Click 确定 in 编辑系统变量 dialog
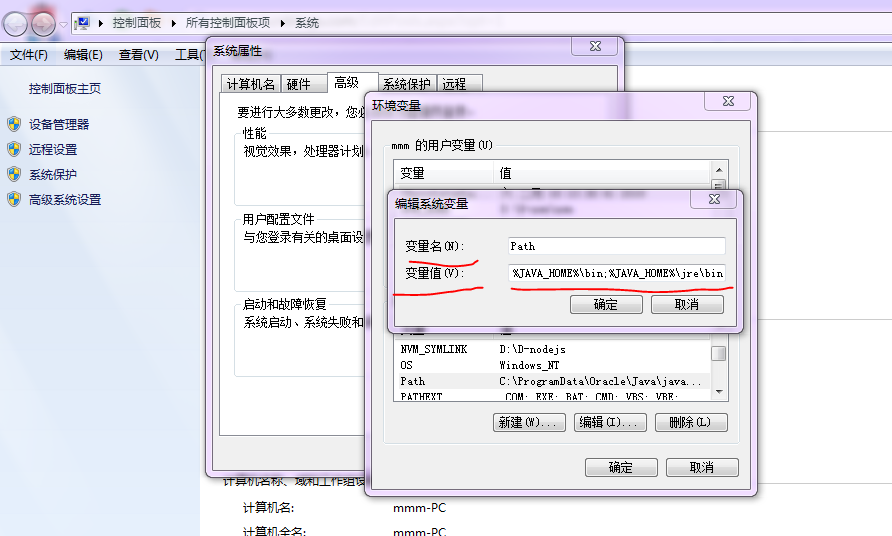The image size is (892, 536). click(x=606, y=304)
